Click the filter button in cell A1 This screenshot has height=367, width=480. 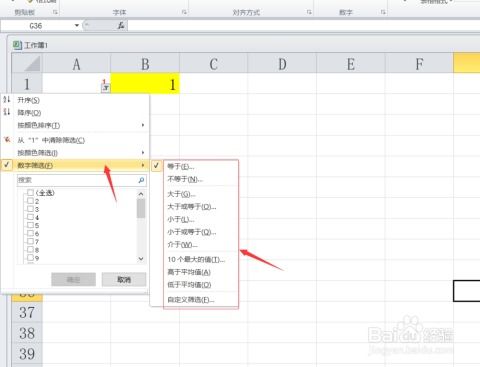[x=106, y=88]
